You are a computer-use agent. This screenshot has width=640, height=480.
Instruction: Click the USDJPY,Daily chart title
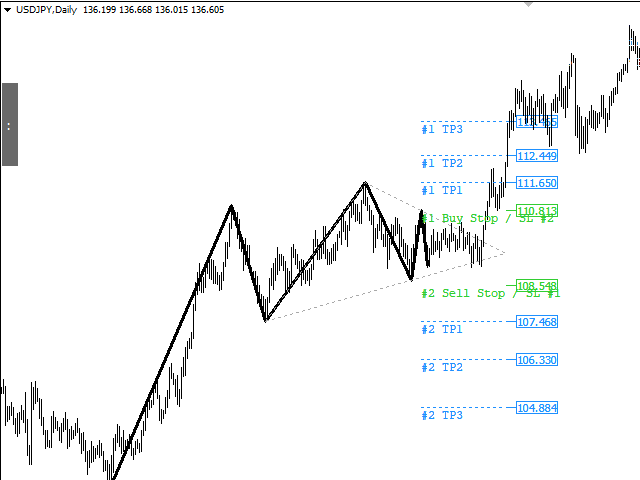47,10
